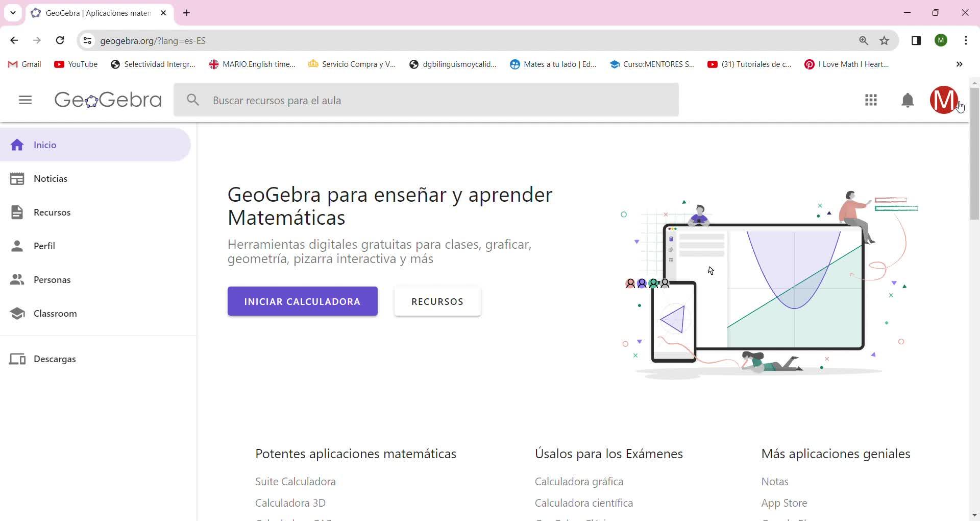Click the 'Potentes aplicaciones matemáticas' heading
Image resolution: width=980 pixels, height=521 pixels.
[x=356, y=454]
